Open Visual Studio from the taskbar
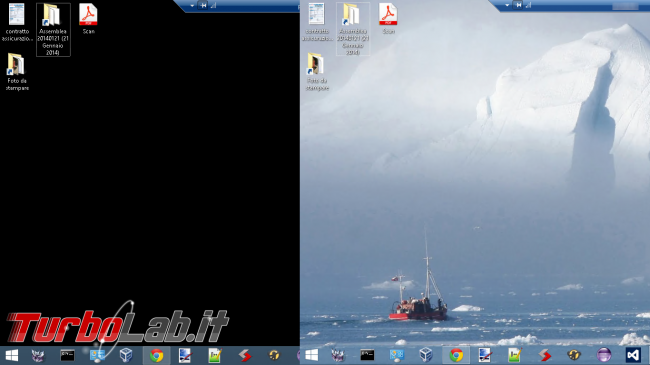The width and height of the screenshot is (650, 365). click(x=633, y=355)
